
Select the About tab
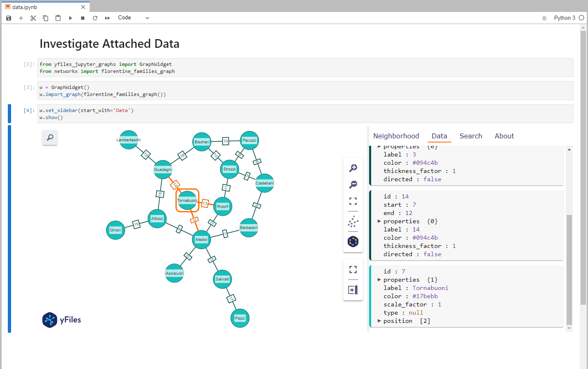(504, 136)
